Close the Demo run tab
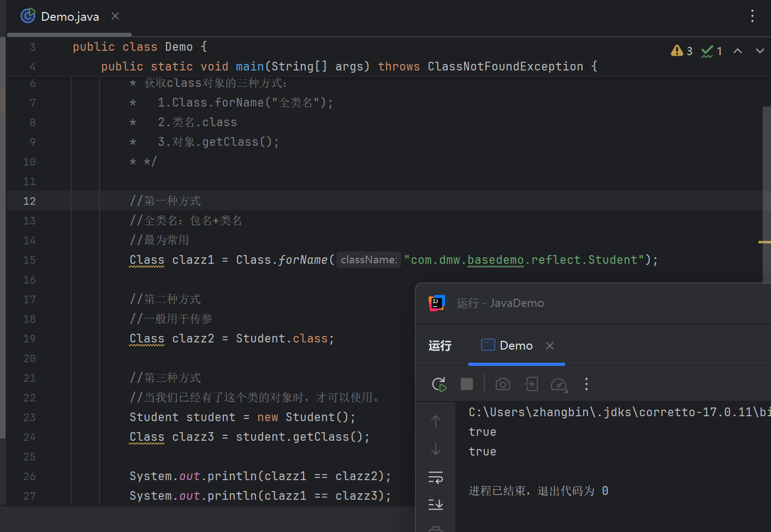This screenshot has width=771, height=532. click(550, 346)
